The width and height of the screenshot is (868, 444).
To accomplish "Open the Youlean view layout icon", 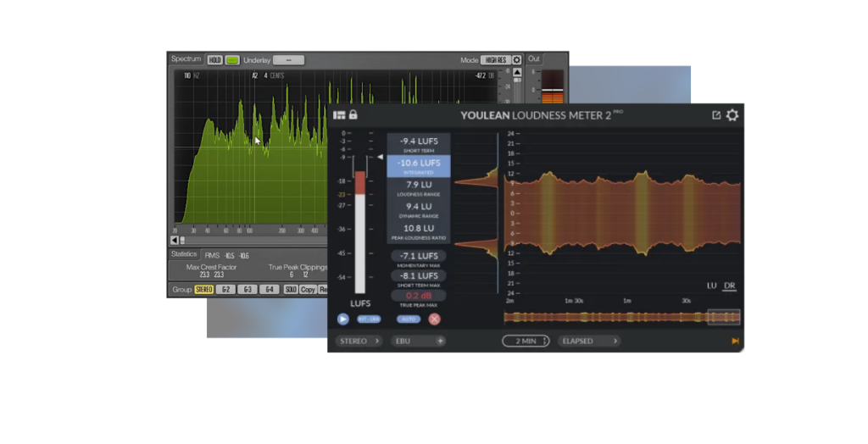I will click(x=339, y=115).
